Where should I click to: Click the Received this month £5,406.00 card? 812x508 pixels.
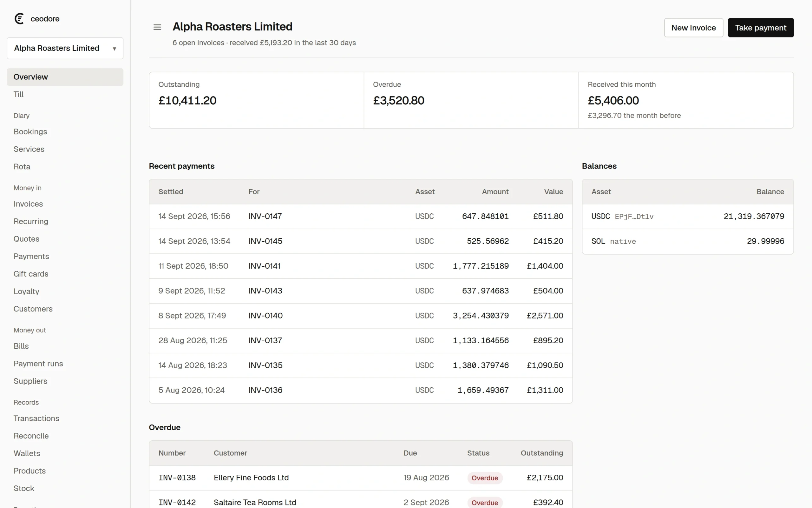(685, 100)
